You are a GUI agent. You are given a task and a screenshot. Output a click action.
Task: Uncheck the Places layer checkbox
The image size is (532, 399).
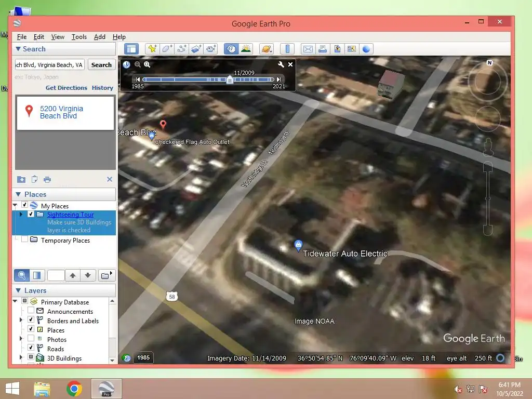click(x=31, y=329)
